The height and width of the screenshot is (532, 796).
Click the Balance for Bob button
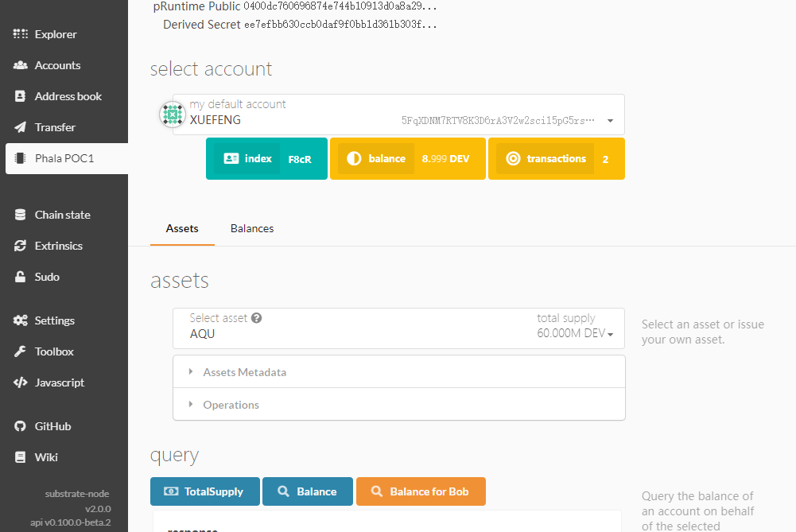(x=421, y=491)
